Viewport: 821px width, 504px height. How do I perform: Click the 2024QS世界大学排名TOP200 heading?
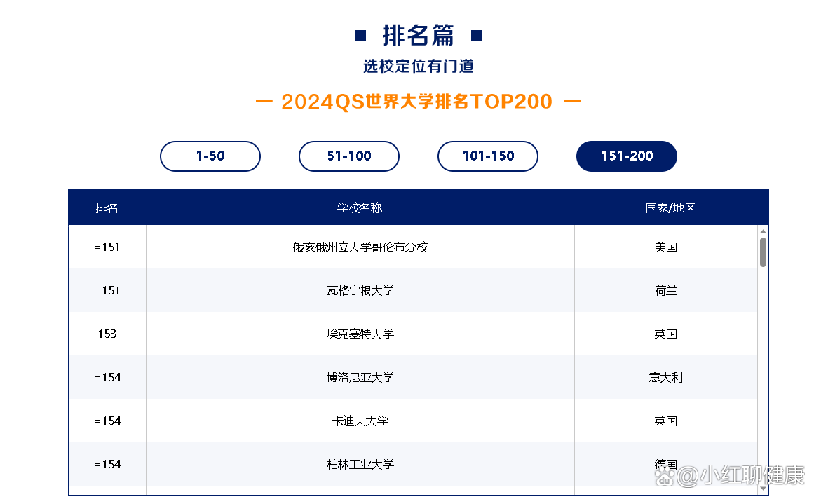(x=417, y=102)
